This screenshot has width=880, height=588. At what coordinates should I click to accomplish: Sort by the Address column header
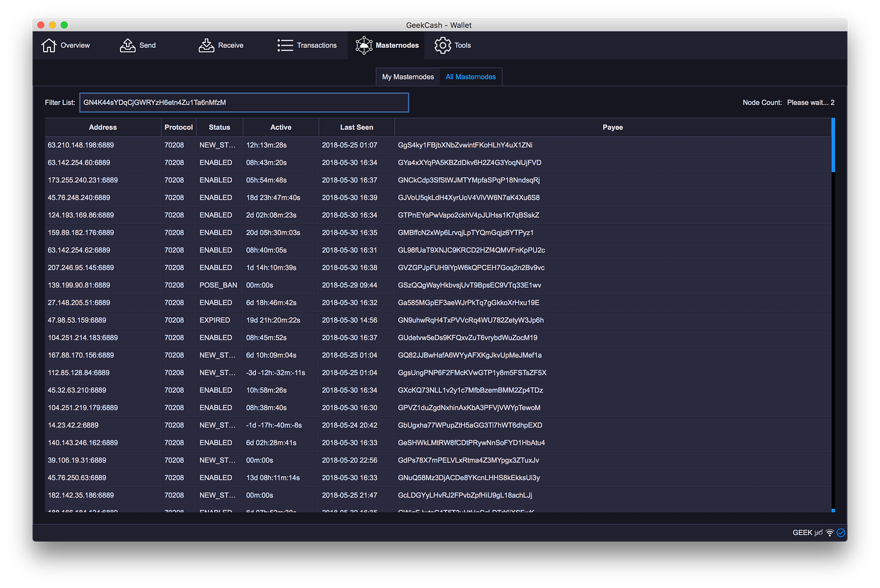[103, 127]
